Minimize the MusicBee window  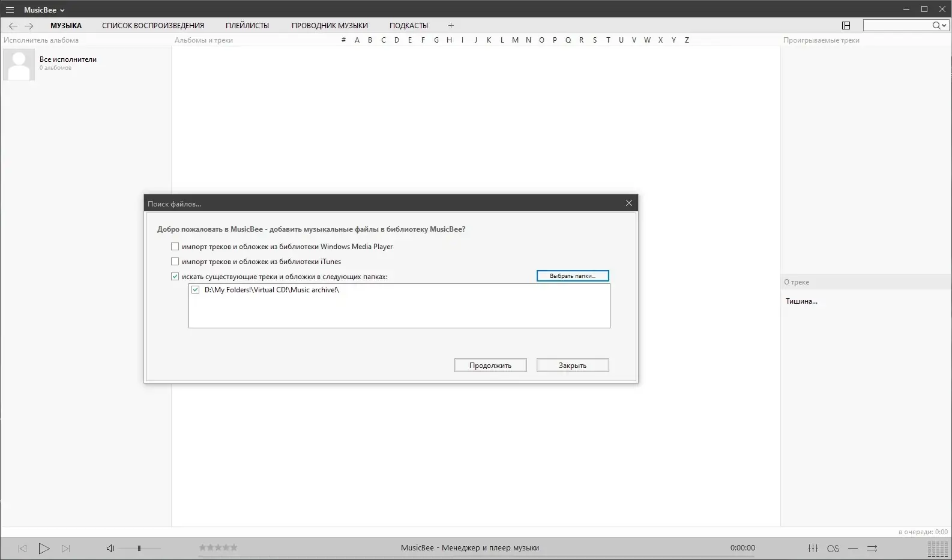pos(906,9)
